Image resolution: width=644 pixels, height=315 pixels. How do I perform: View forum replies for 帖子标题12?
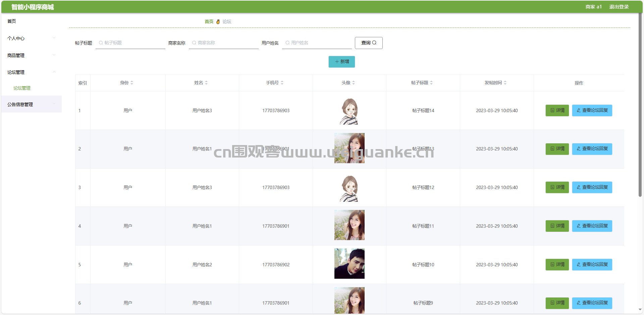tap(592, 187)
